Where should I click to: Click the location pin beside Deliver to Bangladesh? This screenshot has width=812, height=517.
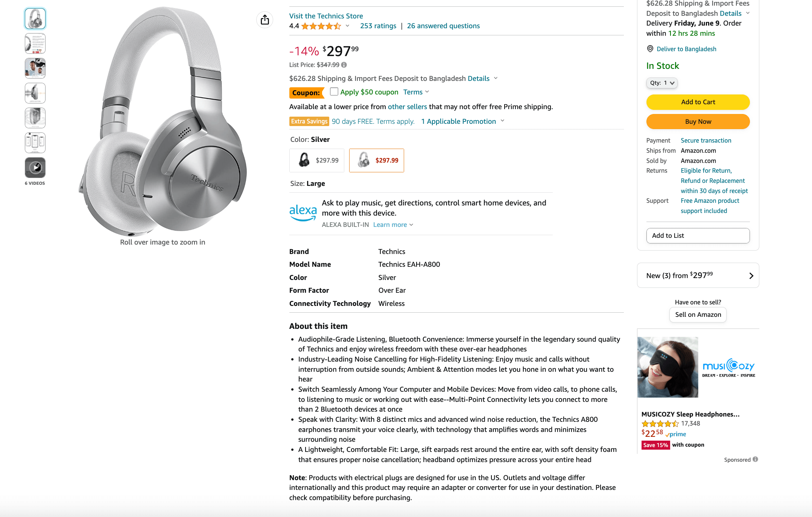click(649, 49)
